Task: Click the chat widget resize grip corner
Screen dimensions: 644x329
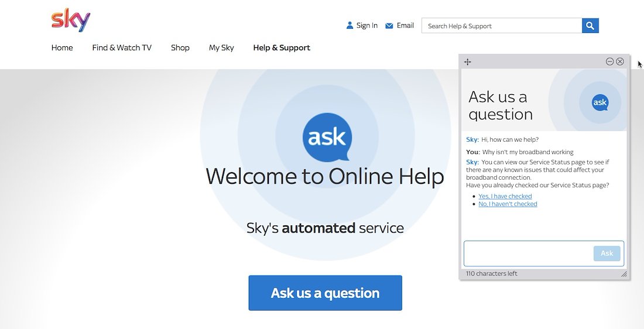Action: (x=624, y=274)
